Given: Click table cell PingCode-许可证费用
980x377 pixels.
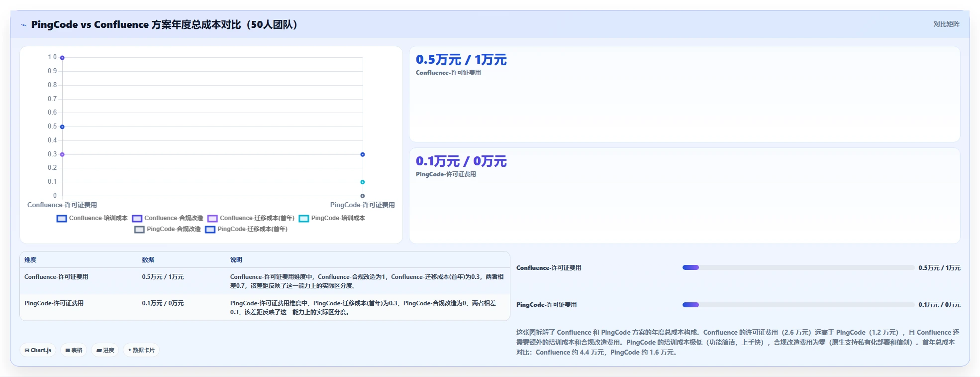Looking at the screenshot, I should point(54,303).
